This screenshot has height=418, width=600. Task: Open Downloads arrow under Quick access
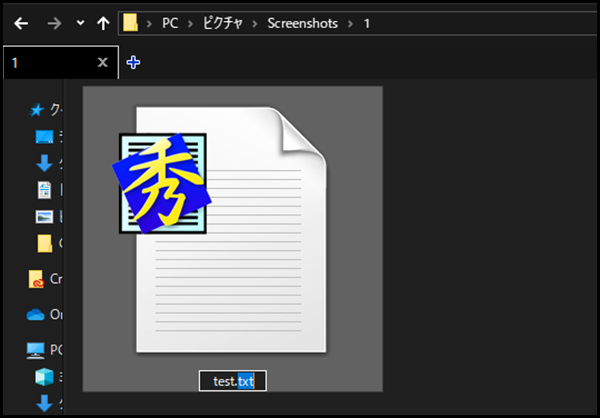pos(44,163)
